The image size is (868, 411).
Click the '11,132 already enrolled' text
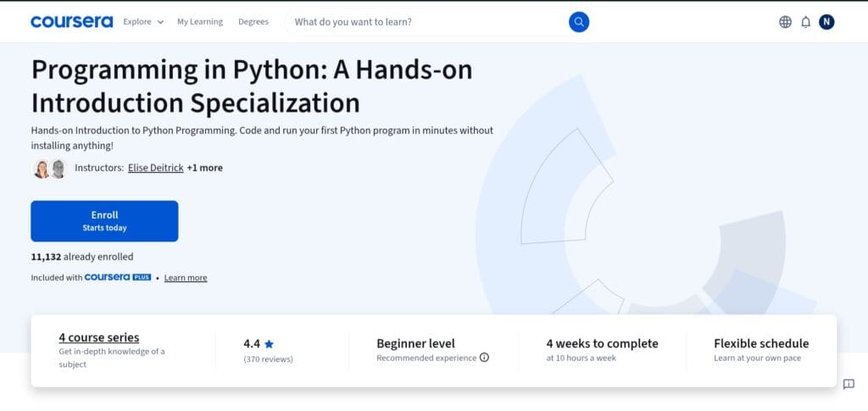pyautogui.click(x=82, y=257)
